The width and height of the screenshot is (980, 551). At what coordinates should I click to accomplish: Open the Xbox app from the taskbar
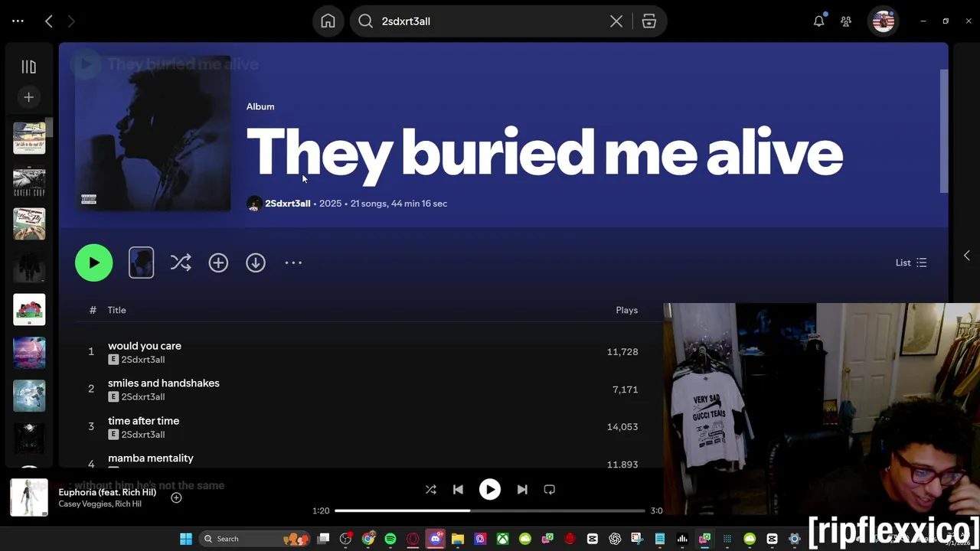502,539
